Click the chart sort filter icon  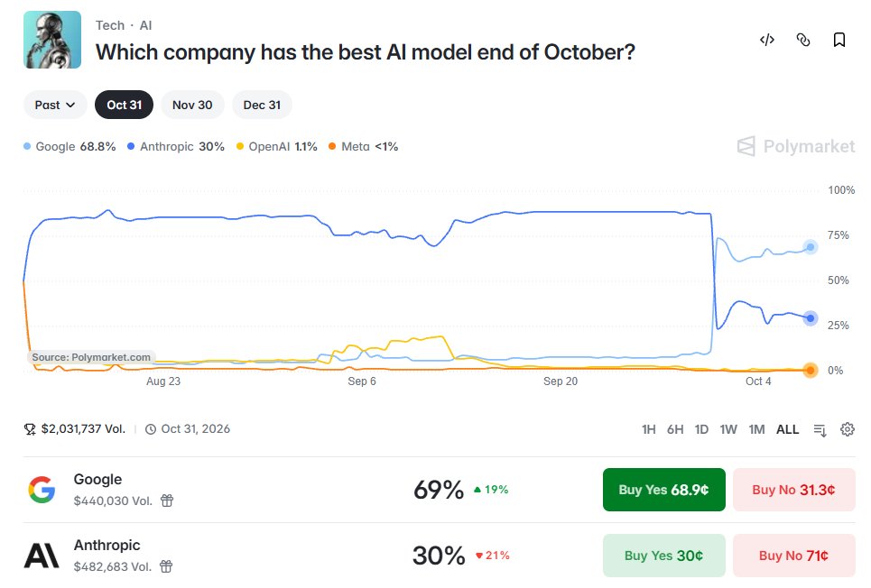(x=820, y=430)
